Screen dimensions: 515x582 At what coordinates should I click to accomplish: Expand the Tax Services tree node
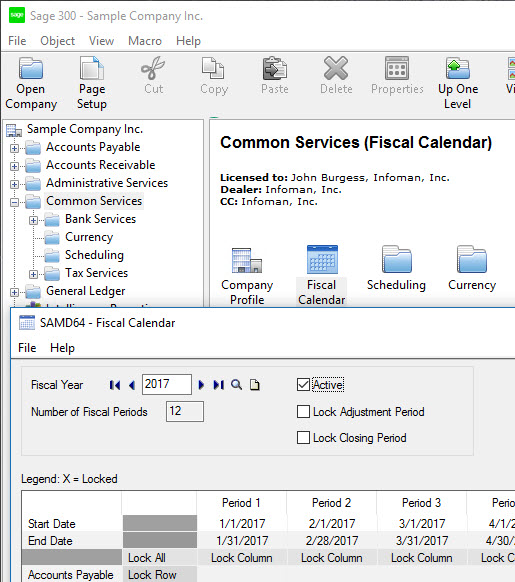33,274
